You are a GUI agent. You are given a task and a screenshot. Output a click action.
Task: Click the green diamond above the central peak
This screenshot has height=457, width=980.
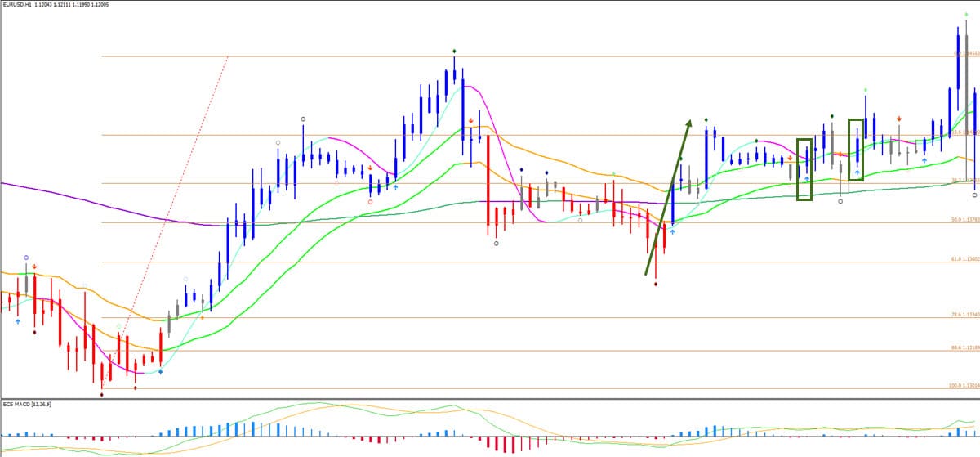pyautogui.click(x=454, y=52)
